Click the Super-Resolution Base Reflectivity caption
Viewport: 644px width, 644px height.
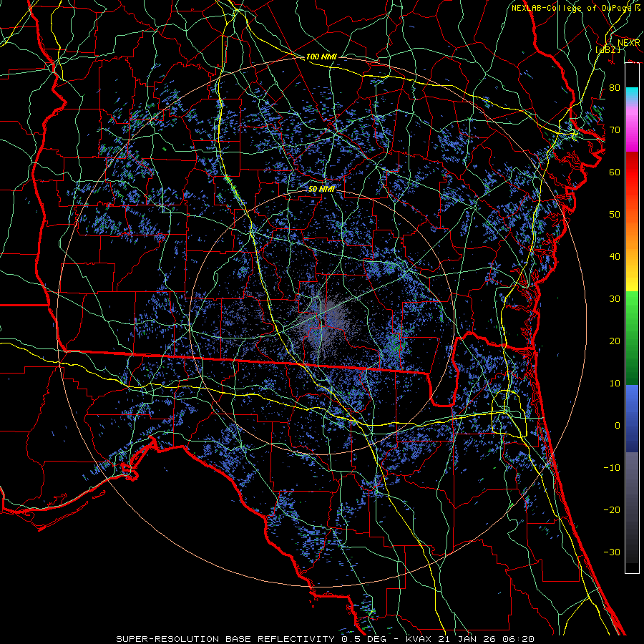(225, 639)
